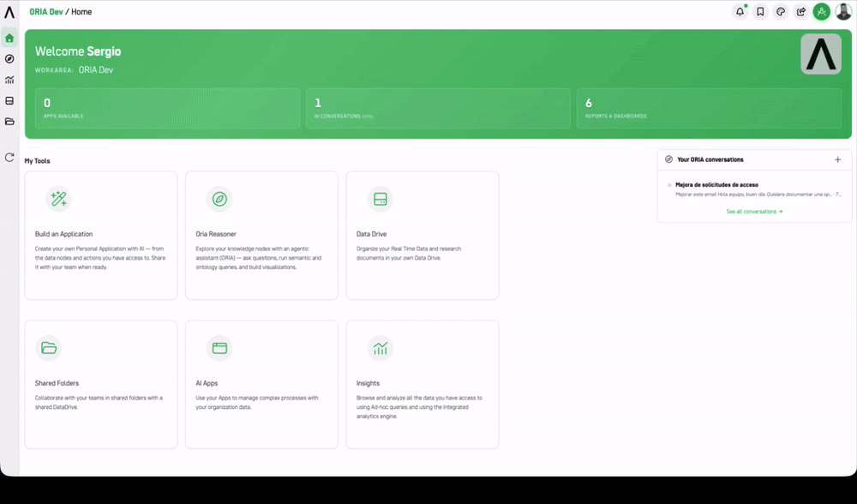
Task: Click the Oria Reasoner description text
Action: tap(259, 258)
